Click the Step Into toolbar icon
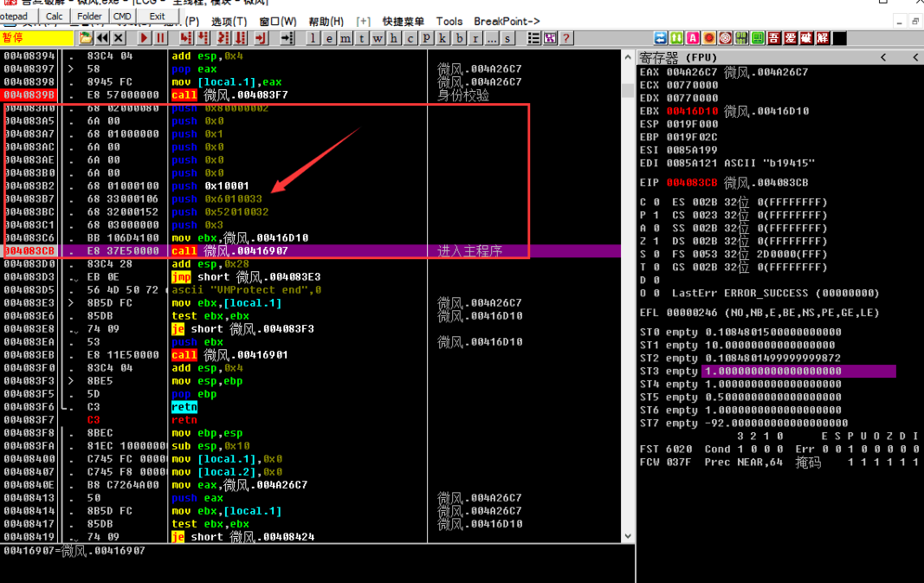The width and height of the screenshot is (924, 583). 186,38
